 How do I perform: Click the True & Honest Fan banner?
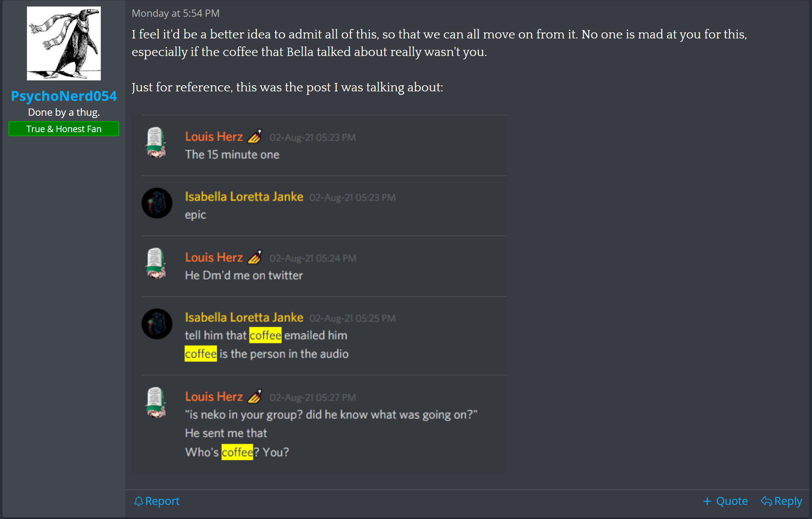coord(64,129)
